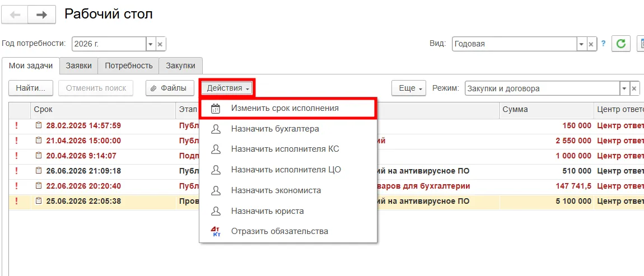Select the date 21.04.2026 15:00:00

coord(83,141)
